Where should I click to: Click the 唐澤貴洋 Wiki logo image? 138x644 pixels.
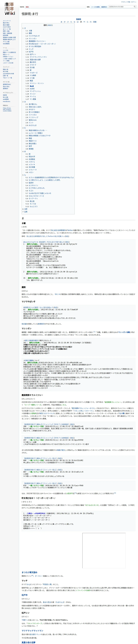[x=10, y=9]
